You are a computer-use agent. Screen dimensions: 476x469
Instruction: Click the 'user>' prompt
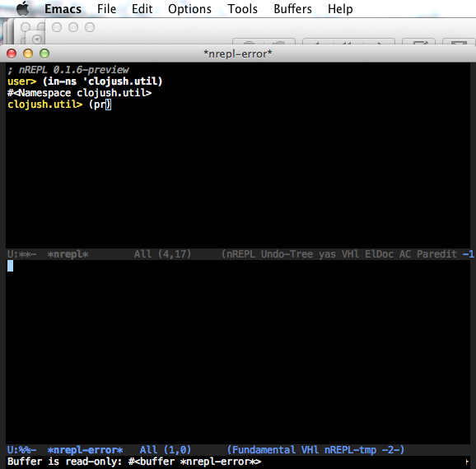(x=22, y=81)
